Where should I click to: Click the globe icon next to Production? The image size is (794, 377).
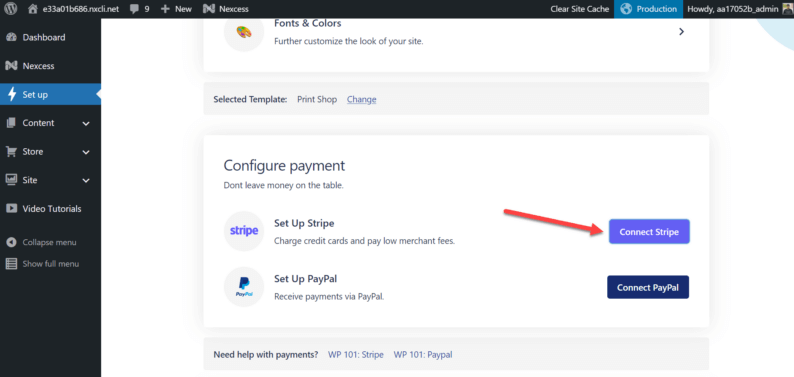tap(626, 9)
